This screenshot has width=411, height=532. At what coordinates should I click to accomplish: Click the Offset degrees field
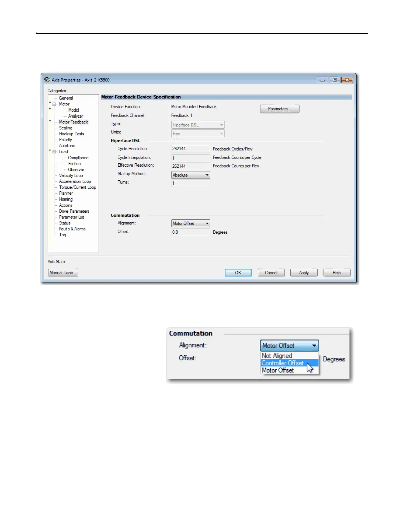190,232
